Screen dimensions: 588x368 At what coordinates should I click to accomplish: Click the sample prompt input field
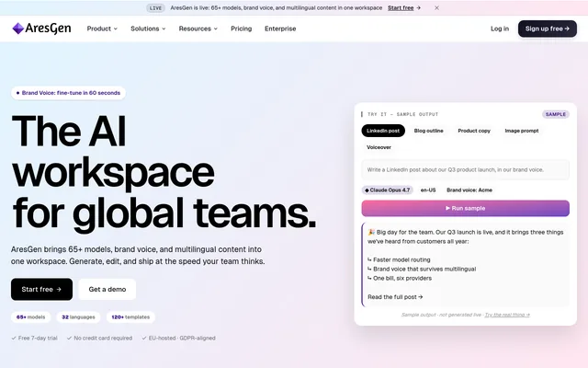[x=466, y=169]
